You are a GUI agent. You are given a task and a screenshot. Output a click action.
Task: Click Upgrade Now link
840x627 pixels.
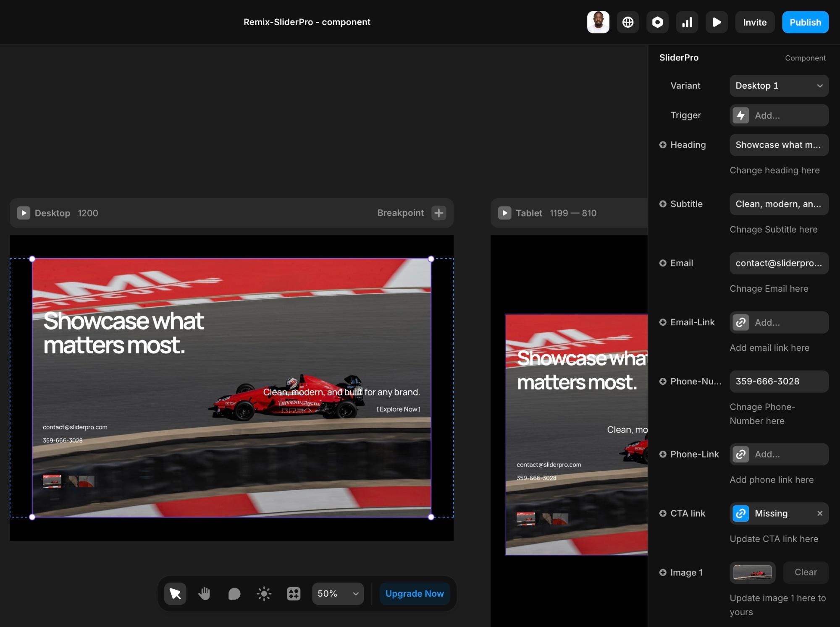[x=415, y=593]
